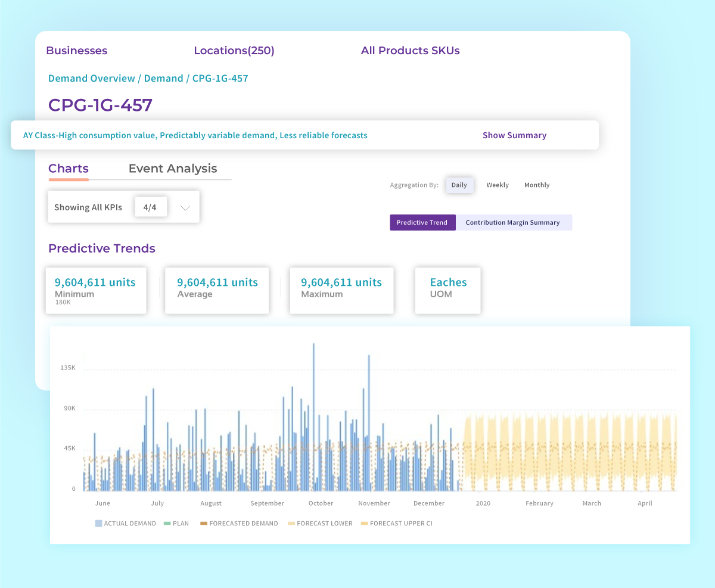715x588 pixels.
Task: Navigate to Demand Overview breadcrumb link
Action: (91, 78)
